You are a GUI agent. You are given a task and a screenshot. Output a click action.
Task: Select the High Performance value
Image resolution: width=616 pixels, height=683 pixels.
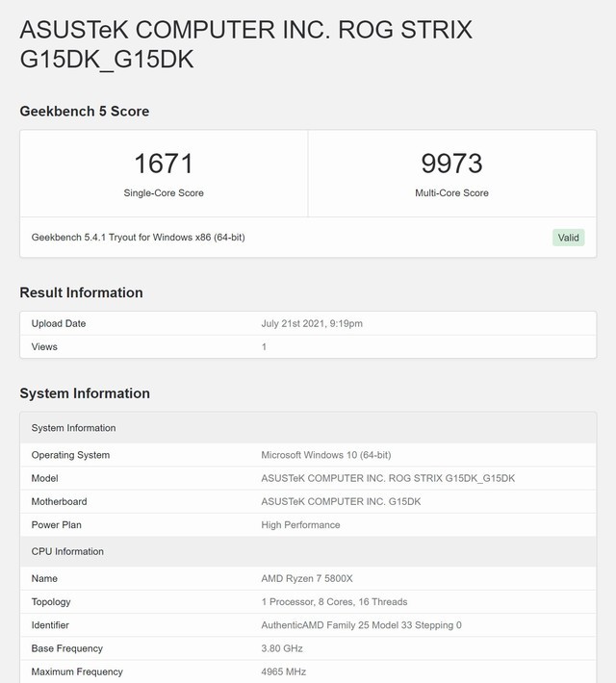tap(300, 525)
